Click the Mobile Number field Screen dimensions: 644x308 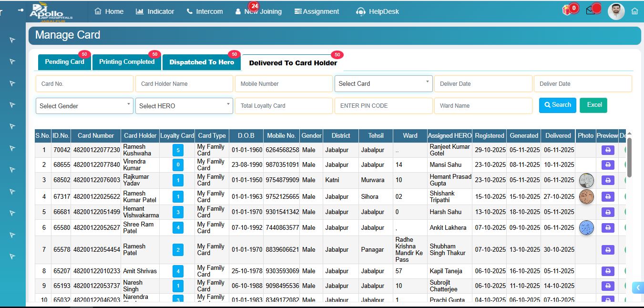coord(284,84)
